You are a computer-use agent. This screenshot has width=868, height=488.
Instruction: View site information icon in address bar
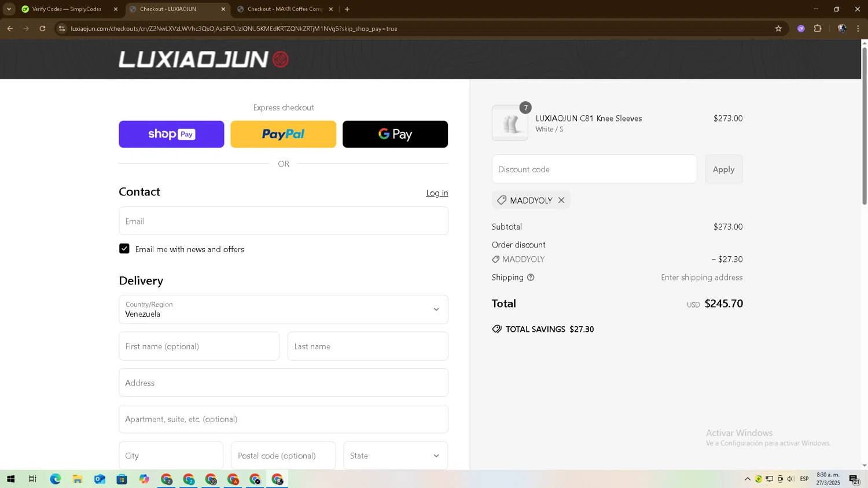62,28
